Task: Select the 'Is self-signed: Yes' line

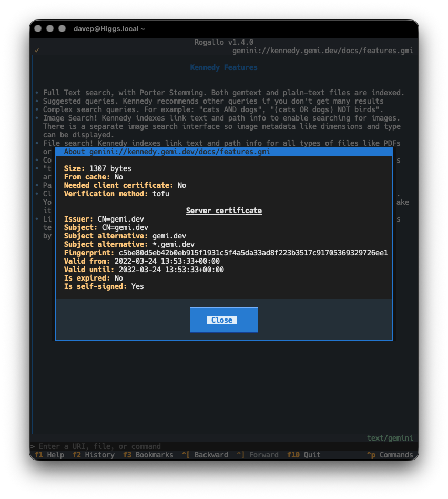Action: (x=104, y=286)
